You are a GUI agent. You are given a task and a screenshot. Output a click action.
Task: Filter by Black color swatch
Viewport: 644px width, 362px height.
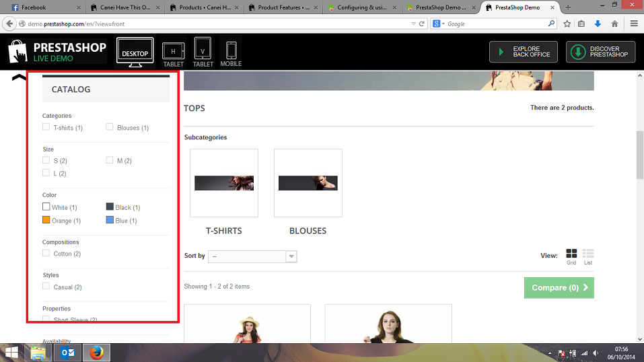tap(110, 207)
